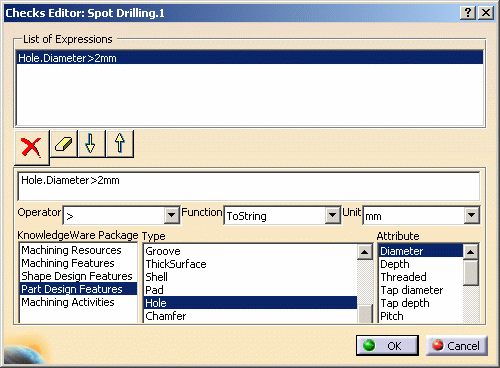The width and height of the screenshot is (500, 368).
Task: Click the question mark help icon
Action: [468, 13]
